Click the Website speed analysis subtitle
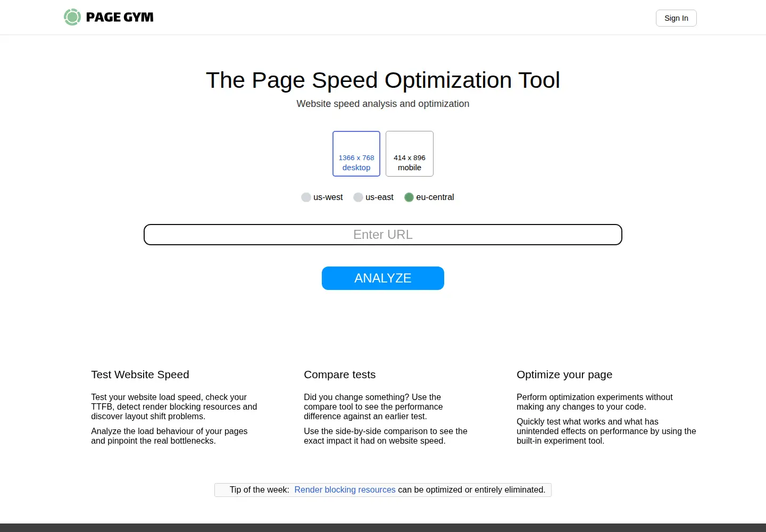 [x=383, y=104]
